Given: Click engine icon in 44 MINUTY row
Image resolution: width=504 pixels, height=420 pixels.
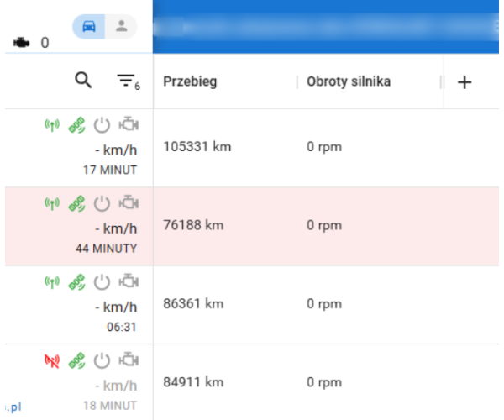Looking at the screenshot, I should click(129, 202).
